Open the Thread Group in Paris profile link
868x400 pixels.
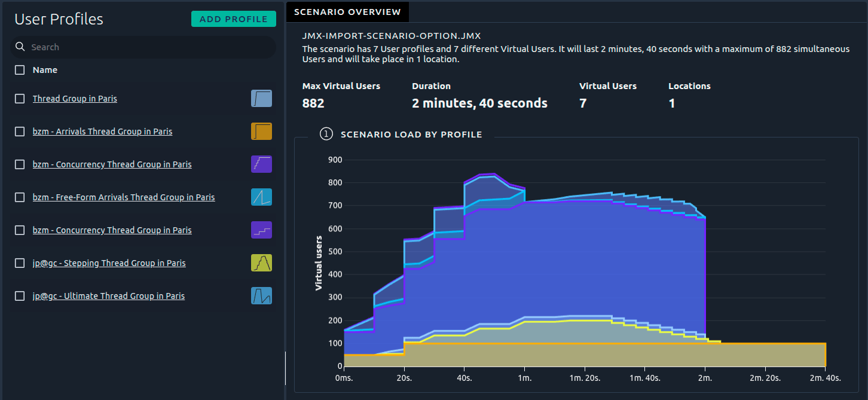click(x=75, y=98)
